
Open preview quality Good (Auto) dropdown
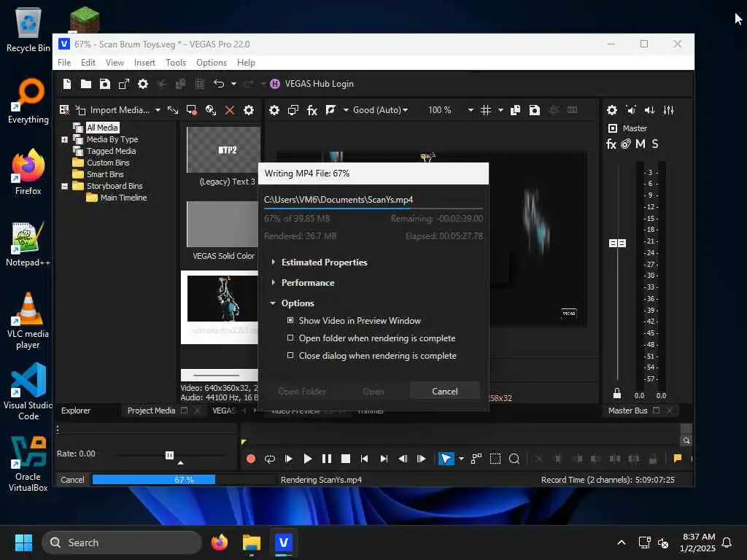[x=380, y=110]
